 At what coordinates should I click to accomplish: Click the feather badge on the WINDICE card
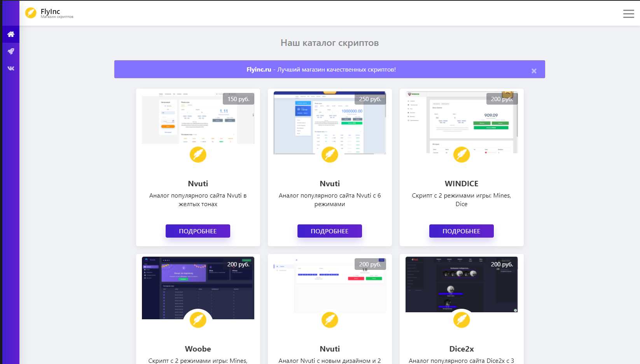462,155
